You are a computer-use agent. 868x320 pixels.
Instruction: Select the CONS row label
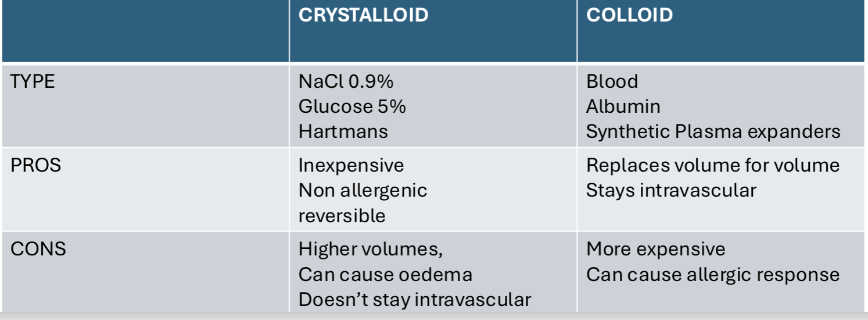pos(38,250)
